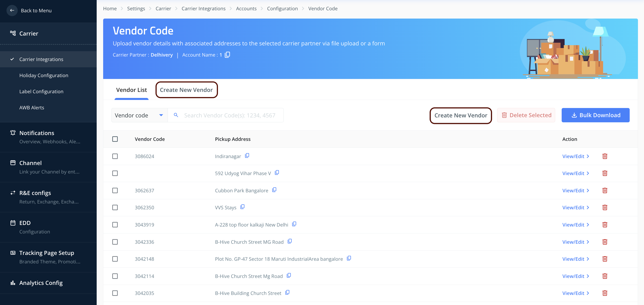Open Notifications via the bell icon
The height and width of the screenshot is (305, 644).
(x=13, y=133)
